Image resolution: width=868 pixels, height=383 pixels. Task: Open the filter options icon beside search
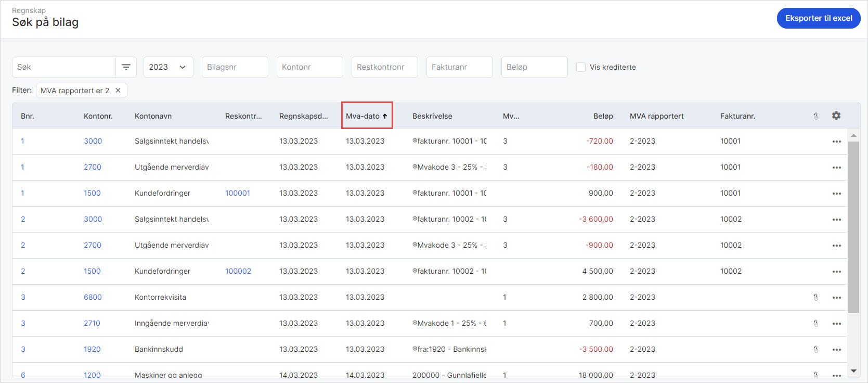tap(126, 67)
